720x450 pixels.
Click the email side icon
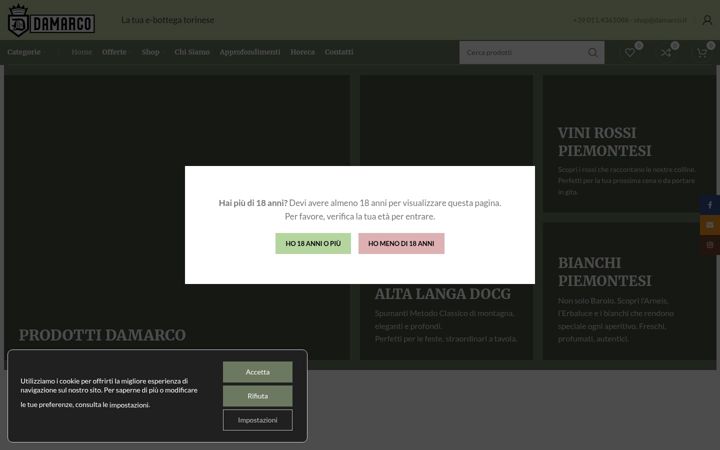[710, 225]
